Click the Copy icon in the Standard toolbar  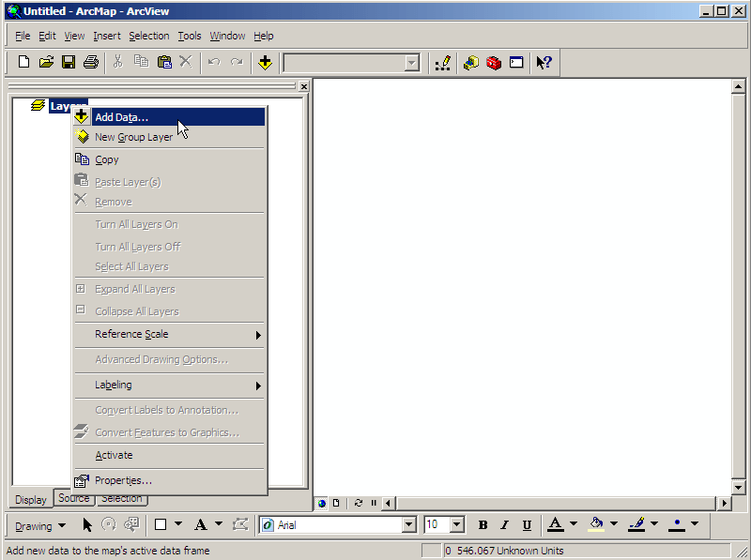[141, 62]
